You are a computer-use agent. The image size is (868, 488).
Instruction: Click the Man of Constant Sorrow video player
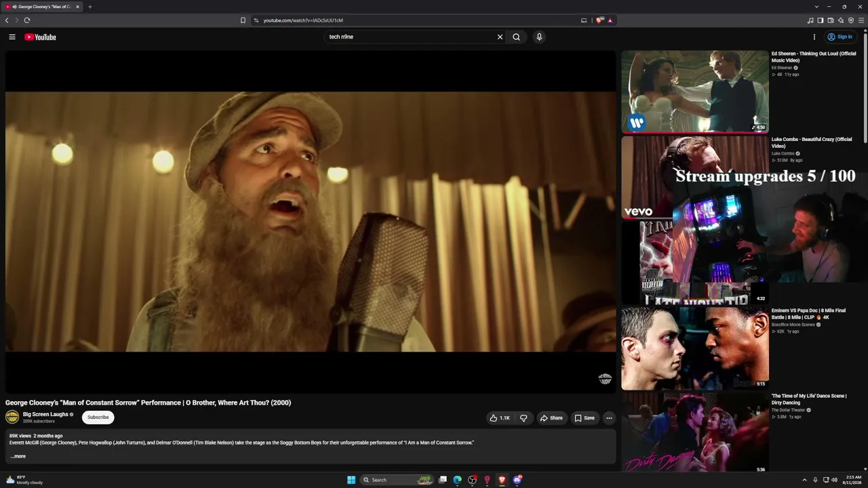click(311, 222)
